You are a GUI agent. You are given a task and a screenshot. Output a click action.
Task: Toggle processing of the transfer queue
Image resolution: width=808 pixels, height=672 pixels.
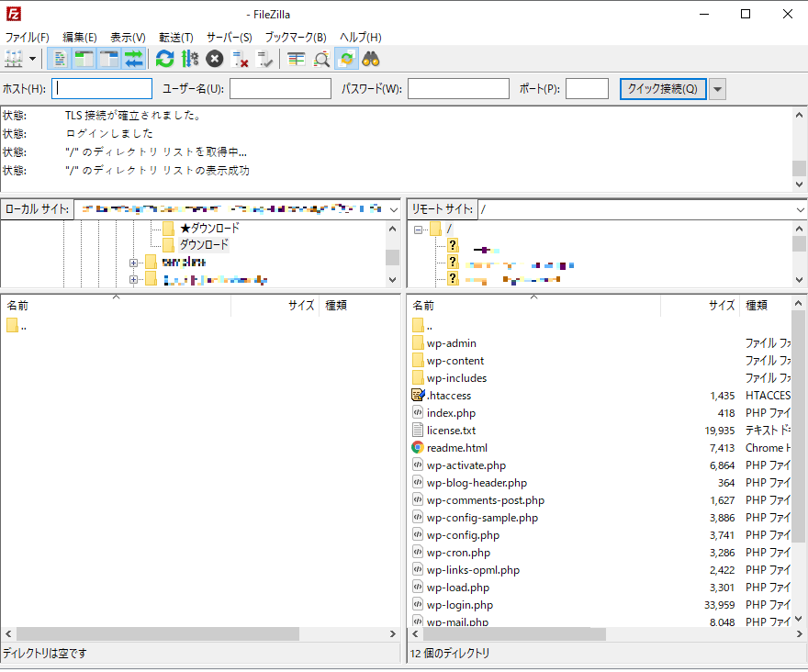(x=189, y=59)
